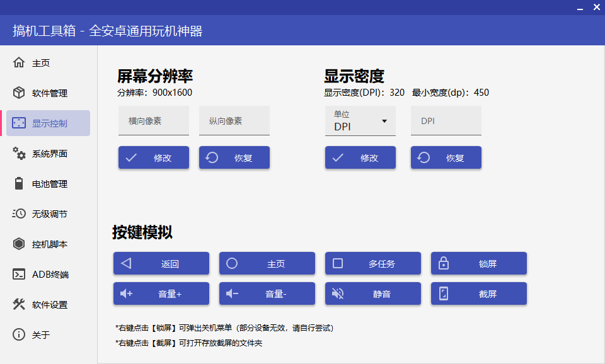Select the 控机脚本 shield icon
Viewport: 605px width, 364px height.
point(19,244)
